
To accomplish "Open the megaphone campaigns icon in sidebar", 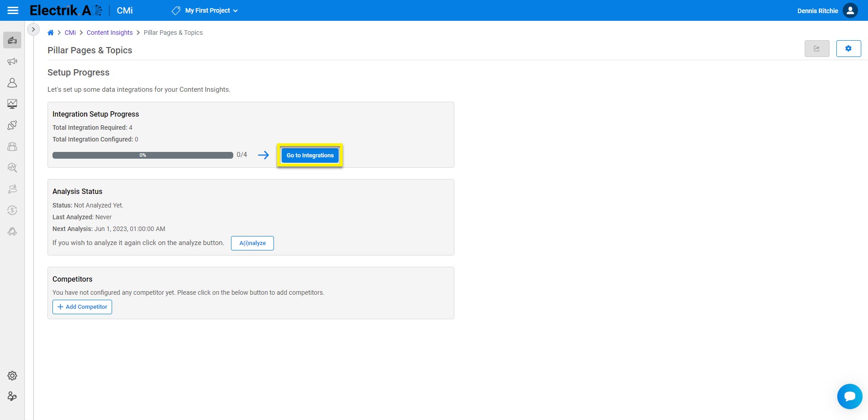I will point(12,61).
